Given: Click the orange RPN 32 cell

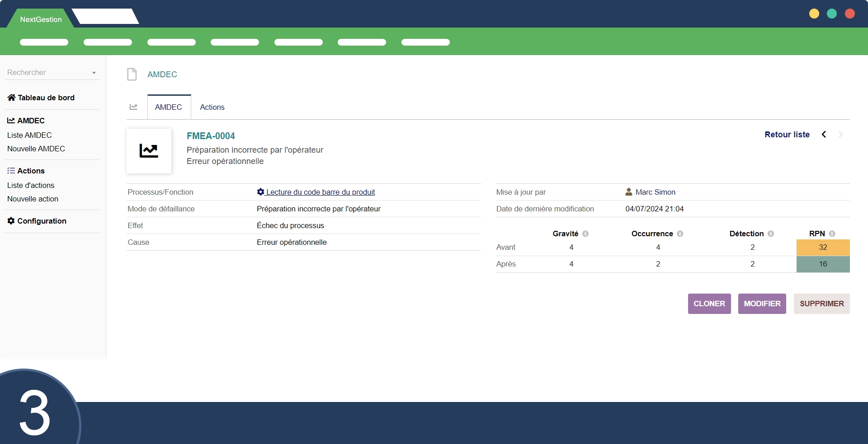Looking at the screenshot, I should point(823,248).
